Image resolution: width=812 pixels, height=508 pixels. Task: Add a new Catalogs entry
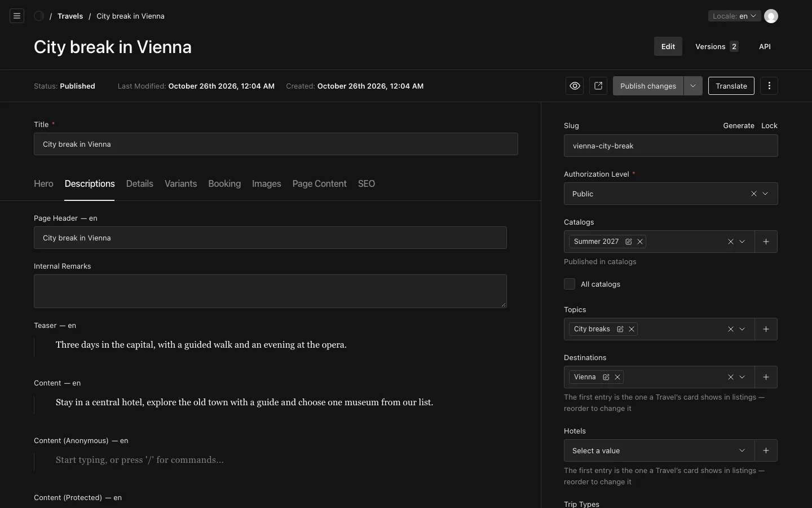pos(766,242)
